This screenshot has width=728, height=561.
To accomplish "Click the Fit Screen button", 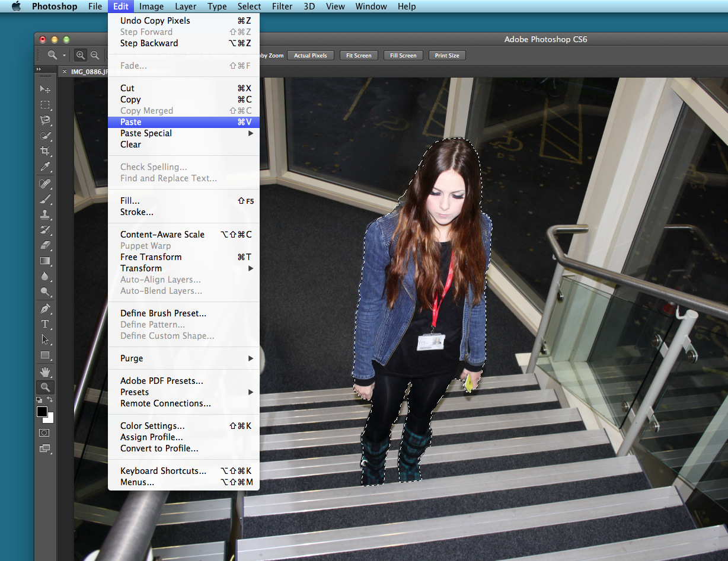I will click(x=359, y=55).
